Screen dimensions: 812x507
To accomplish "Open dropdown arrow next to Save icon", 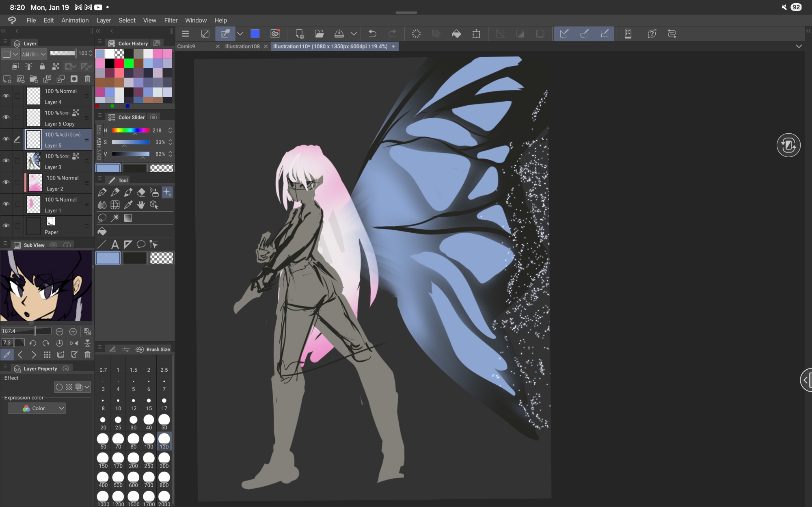I will [x=354, y=34].
